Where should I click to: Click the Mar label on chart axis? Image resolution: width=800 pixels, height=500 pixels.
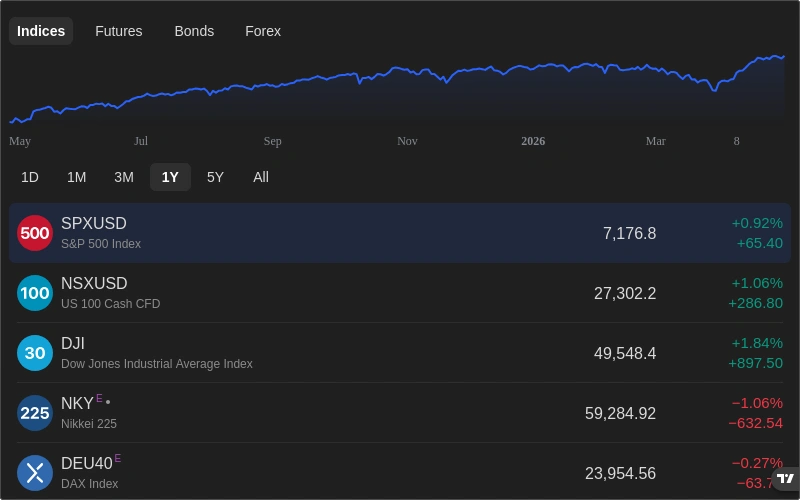tap(656, 141)
